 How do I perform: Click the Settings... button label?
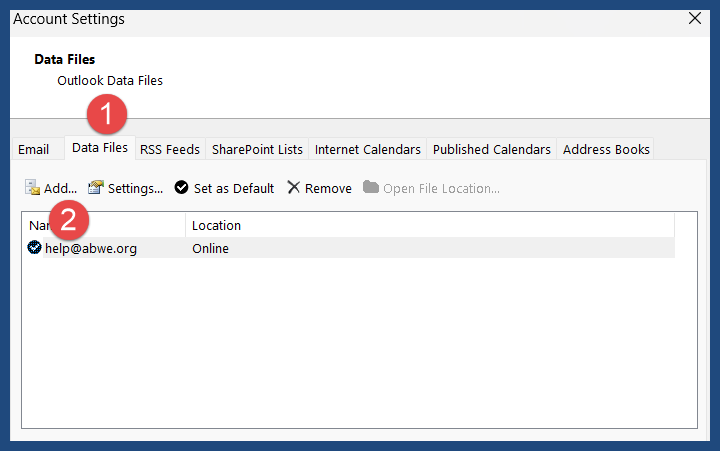coord(135,188)
